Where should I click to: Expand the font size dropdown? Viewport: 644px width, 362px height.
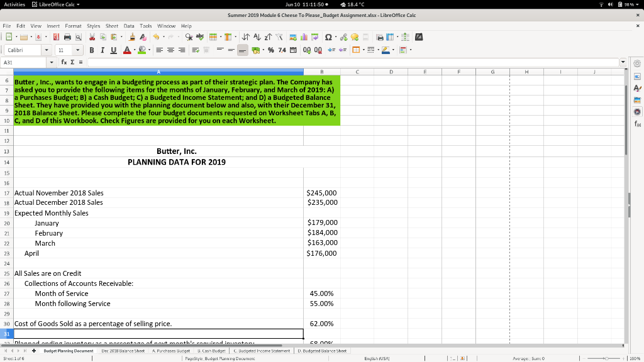coord(78,50)
